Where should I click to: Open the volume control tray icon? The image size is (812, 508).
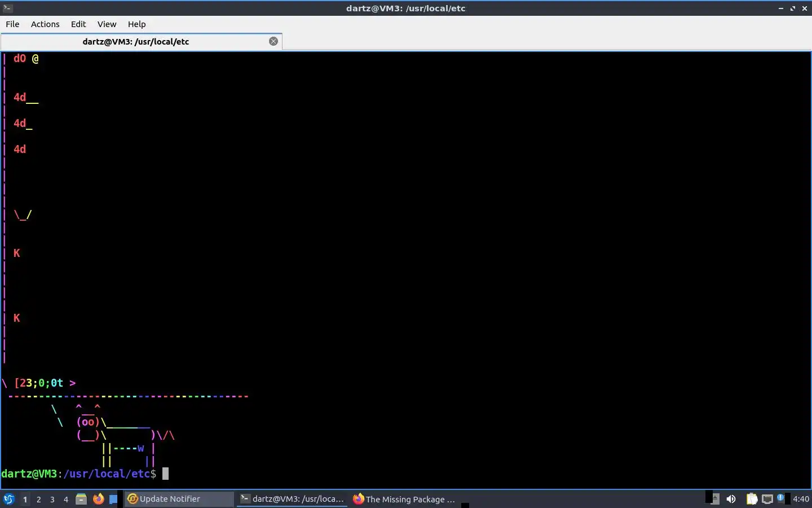pyautogui.click(x=731, y=499)
